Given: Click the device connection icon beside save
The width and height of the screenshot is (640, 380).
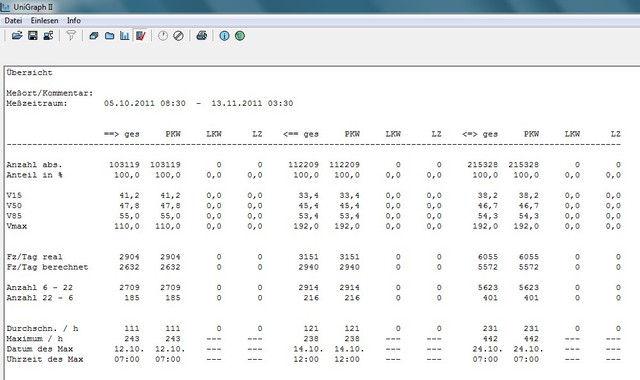Looking at the screenshot, I should [48, 36].
